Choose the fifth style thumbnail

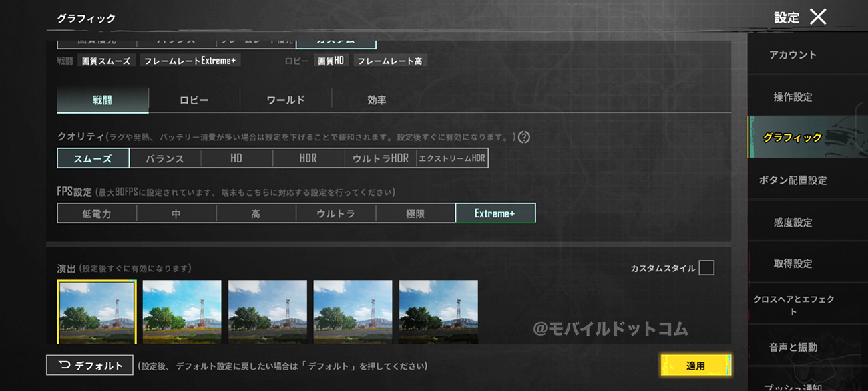438,312
